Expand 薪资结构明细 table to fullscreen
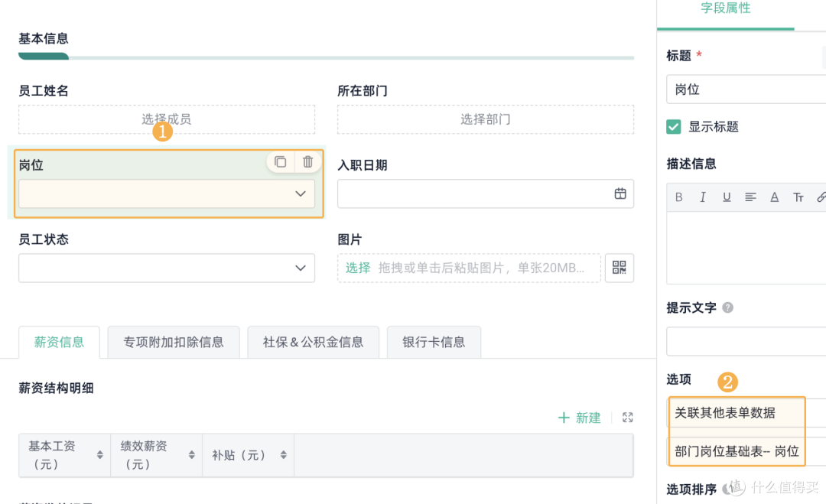 pos(627,418)
